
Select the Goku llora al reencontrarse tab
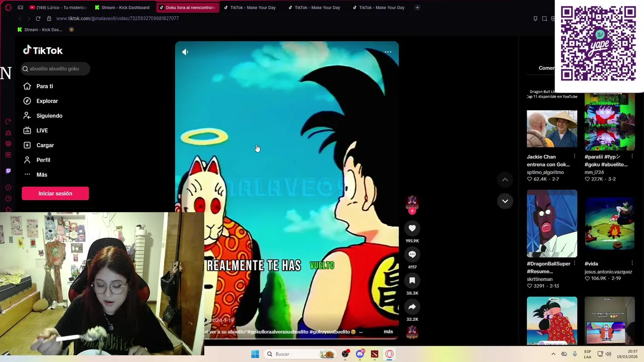tap(187, 8)
